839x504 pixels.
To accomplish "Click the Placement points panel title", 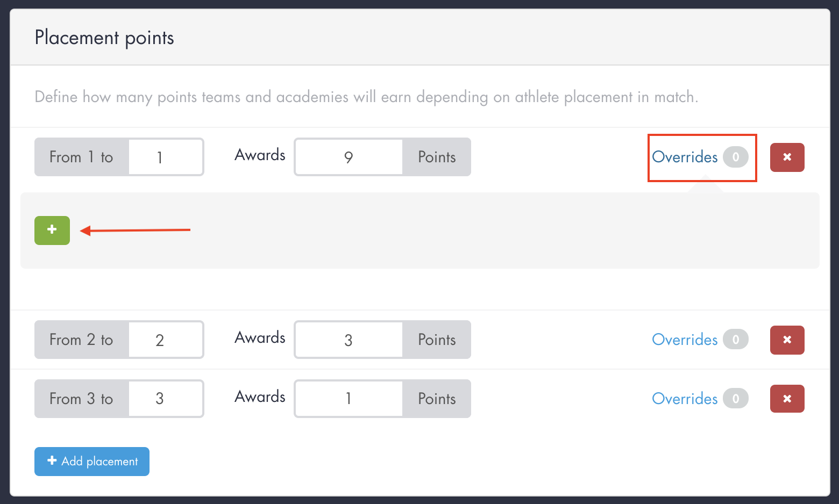I will 104,37.
